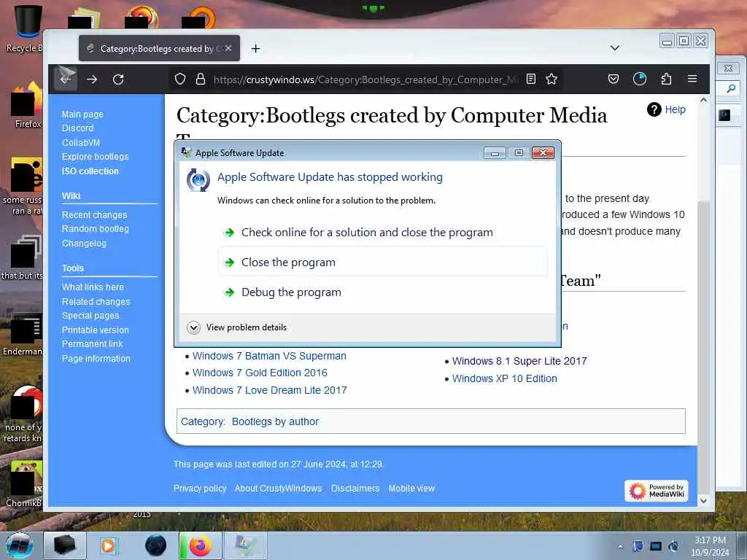Choose Close the program option
The width and height of the screenshot is (747, 560).
click(383, 262)
